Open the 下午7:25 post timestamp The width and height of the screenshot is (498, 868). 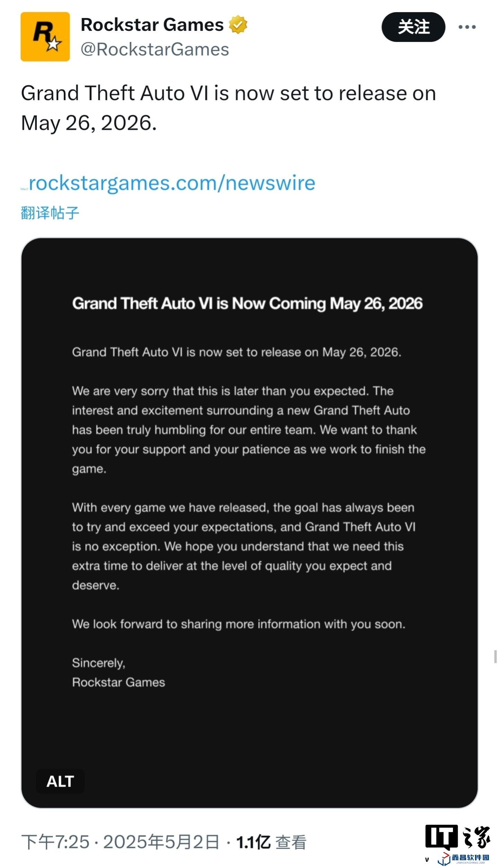click(55, 842)
